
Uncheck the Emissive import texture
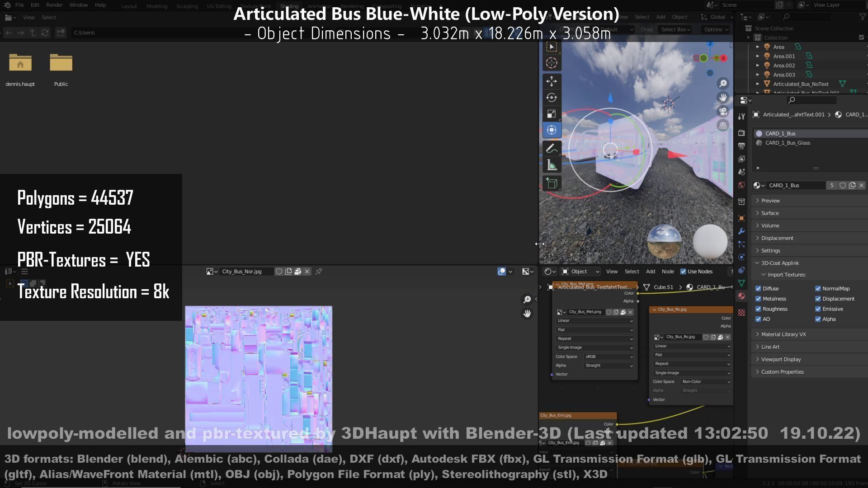pyautogui.click(x=818, y=309)
